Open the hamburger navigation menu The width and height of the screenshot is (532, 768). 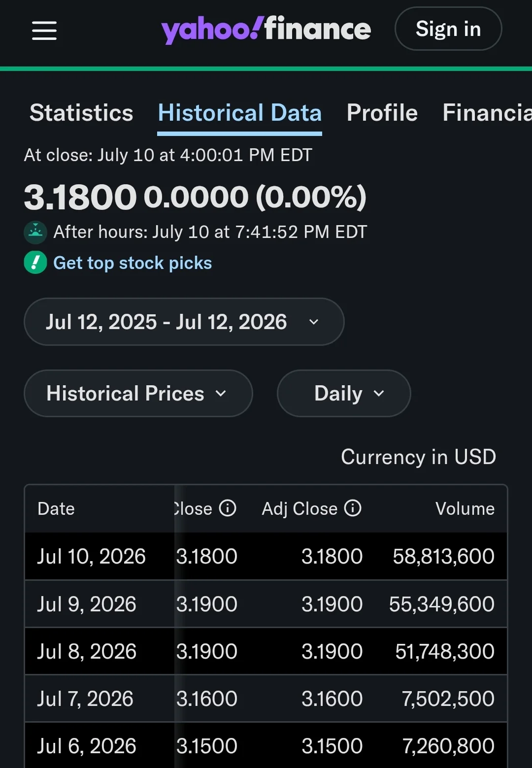click(44, 31)
